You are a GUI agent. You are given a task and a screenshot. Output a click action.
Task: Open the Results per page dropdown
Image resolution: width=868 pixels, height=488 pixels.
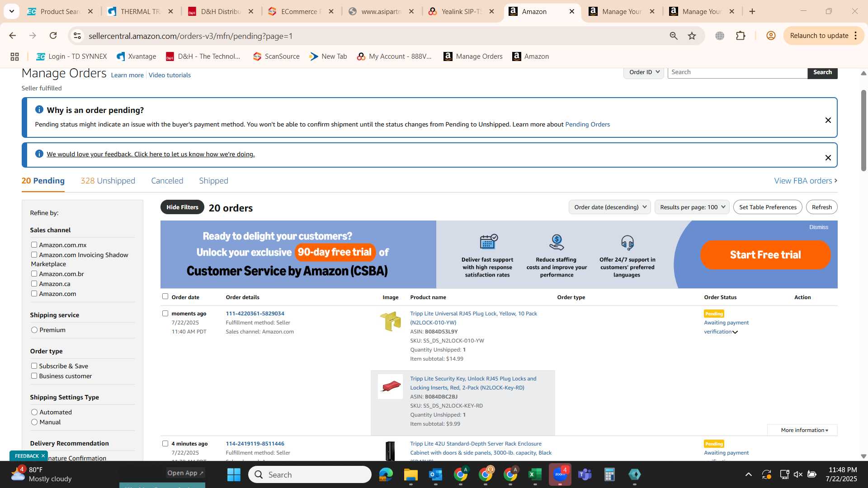point(692,207)
